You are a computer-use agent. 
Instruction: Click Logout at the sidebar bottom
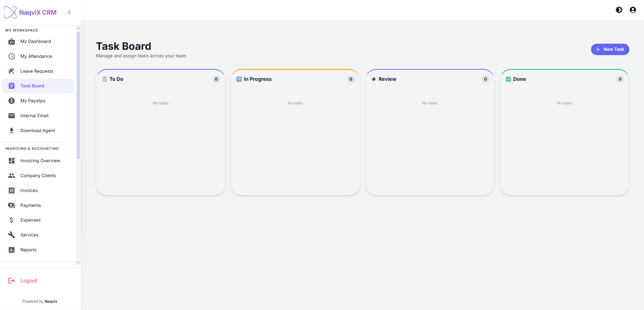click(x=28, y=280)
